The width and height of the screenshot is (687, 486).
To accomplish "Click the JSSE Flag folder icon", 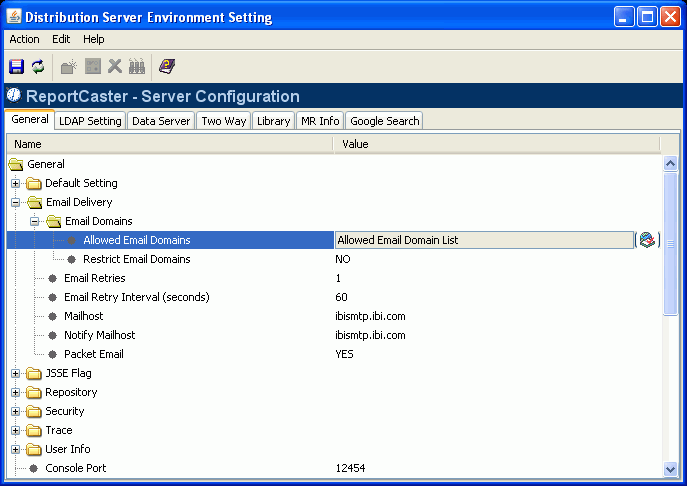I will coord(34,373).
